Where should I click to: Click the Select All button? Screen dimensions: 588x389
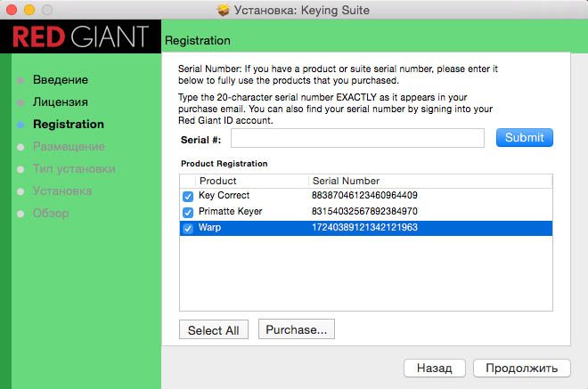(x=214, y=329)
